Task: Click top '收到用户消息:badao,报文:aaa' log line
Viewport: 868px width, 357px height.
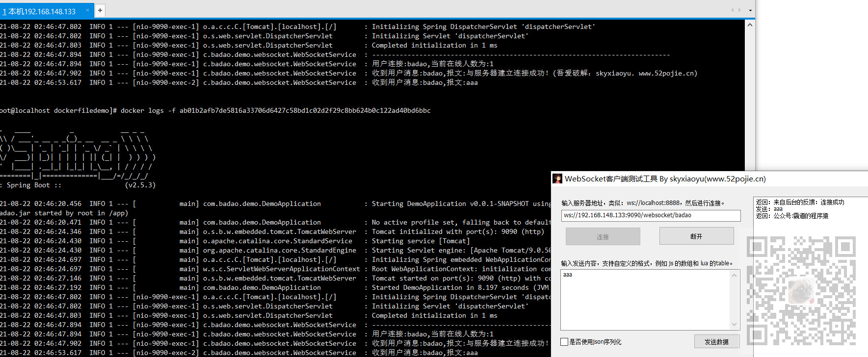Action: click(x=239, y=82)
